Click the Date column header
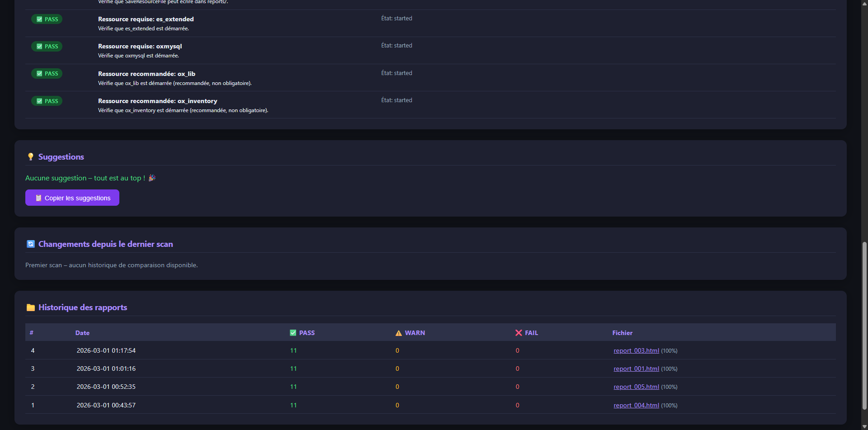 click(82, 332)
